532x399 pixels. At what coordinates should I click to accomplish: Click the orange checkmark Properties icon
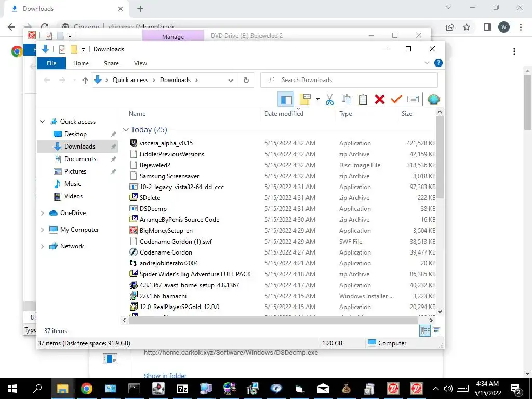[x=396, y=99]
